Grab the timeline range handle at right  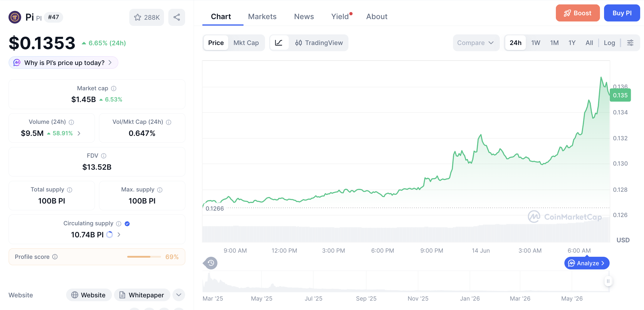[x=608, y=281]
